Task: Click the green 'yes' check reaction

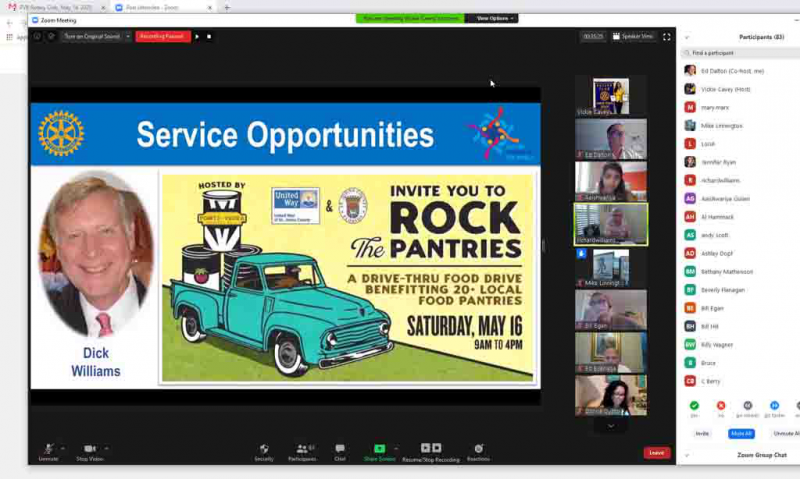Action: point(694,406)
